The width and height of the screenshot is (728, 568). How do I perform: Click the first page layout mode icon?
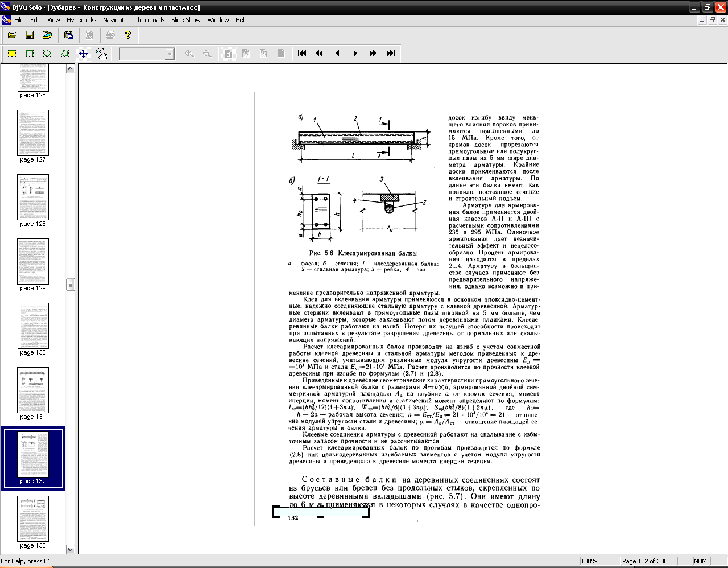pos(228,53)
